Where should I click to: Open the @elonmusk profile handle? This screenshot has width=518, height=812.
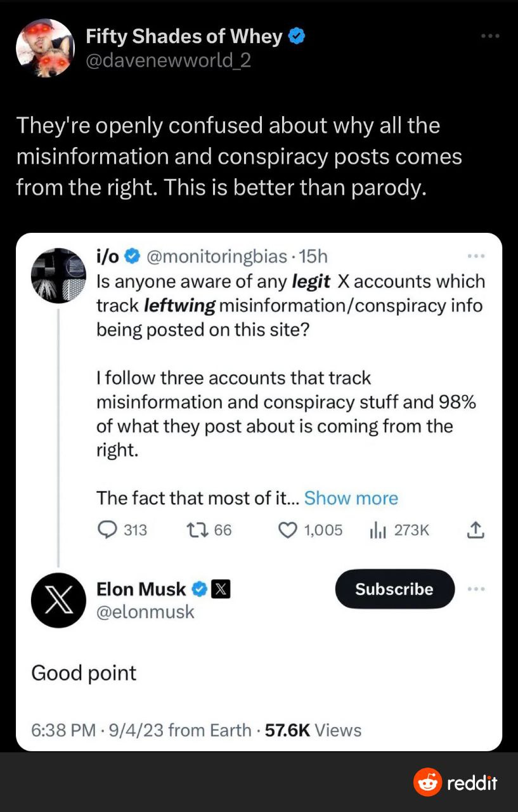tap(145, 612)
